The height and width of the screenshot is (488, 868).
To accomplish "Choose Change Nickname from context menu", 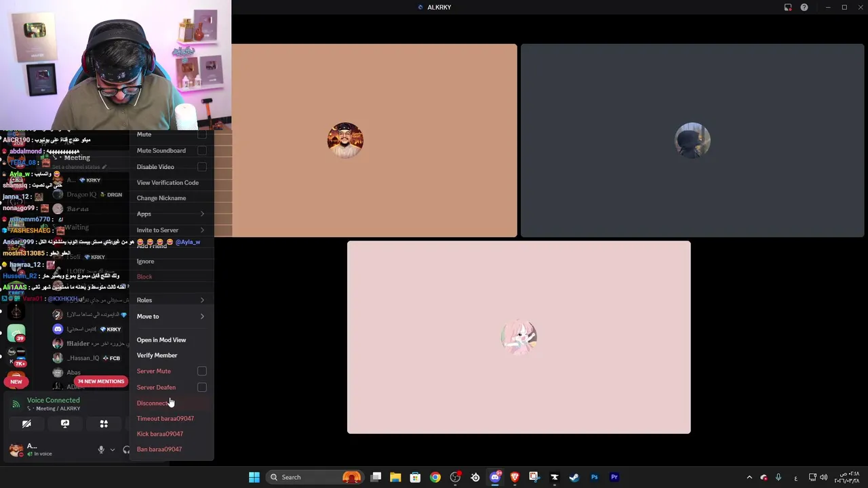I will (x=161, y=198).
